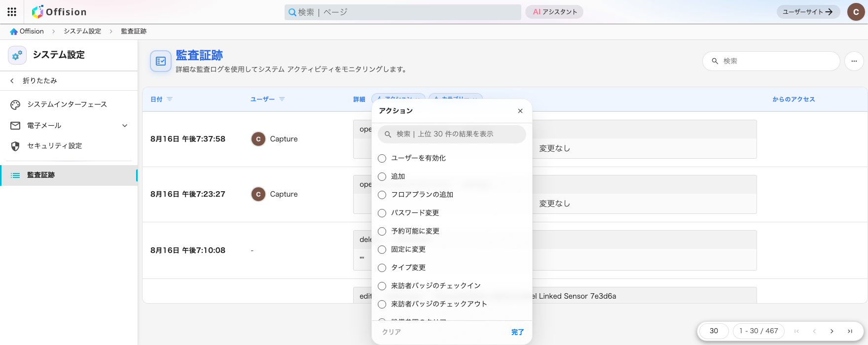This screenshot has height=345, width=868.
Task: Click Offision breadcrumb link
Action: (32, 32)
